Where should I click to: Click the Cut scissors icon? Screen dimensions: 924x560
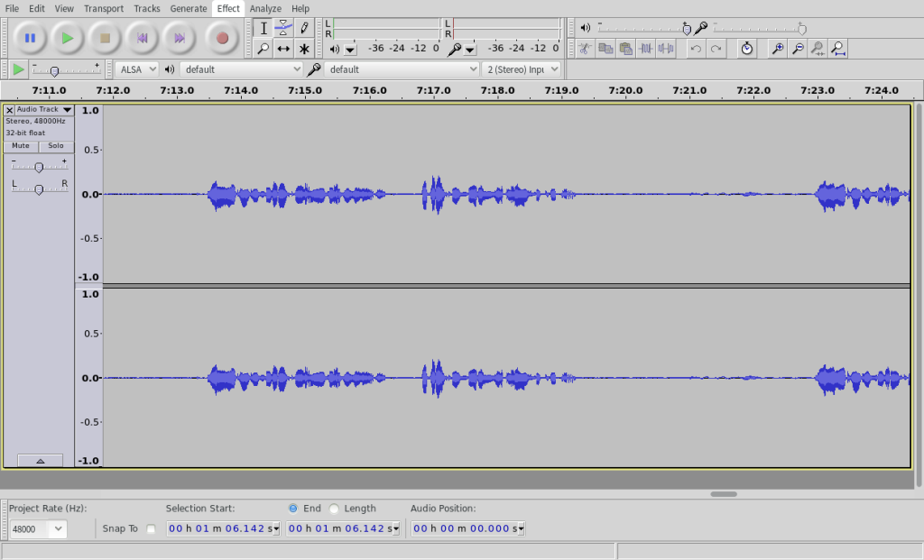pyautogui.click(x=585, y=49)
